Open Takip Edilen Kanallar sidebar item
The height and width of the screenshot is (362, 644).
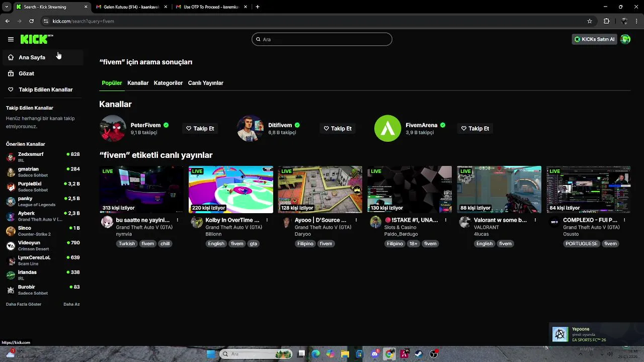(42, 89)
